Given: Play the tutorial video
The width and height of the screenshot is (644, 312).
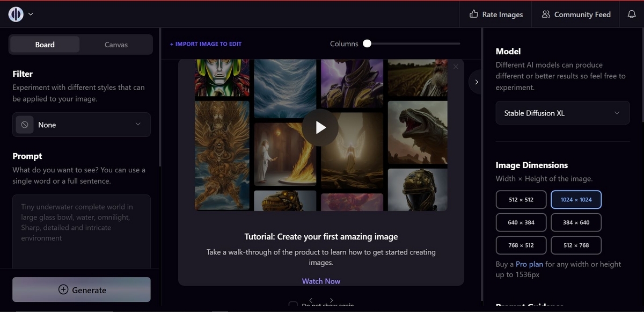Looking at the screenshot, I should click(x=320, y=127).
